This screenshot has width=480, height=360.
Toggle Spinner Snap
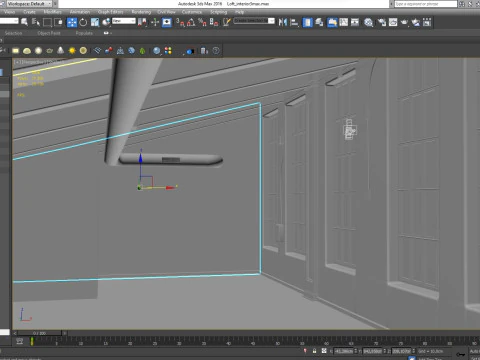[x=214, y=22]
